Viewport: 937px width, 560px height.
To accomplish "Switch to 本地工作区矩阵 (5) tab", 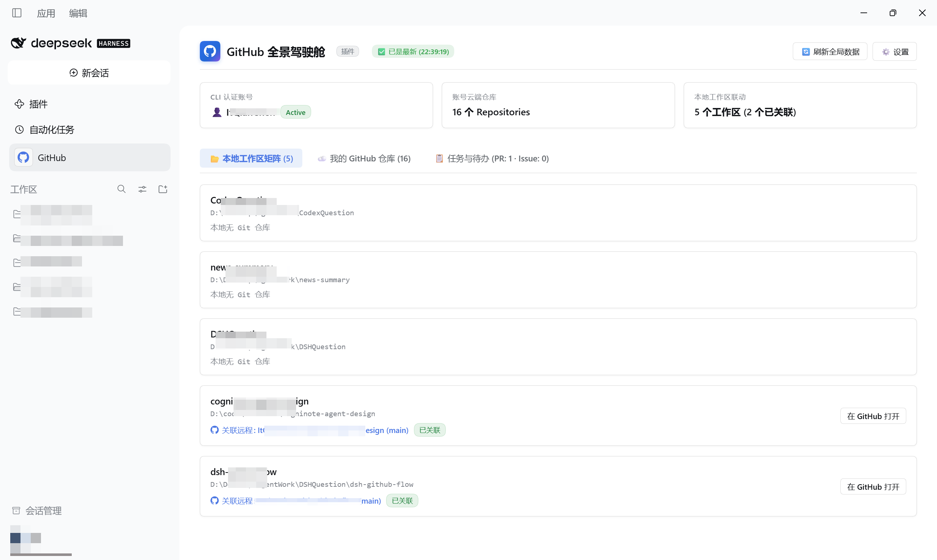I will tap(251, 158).
